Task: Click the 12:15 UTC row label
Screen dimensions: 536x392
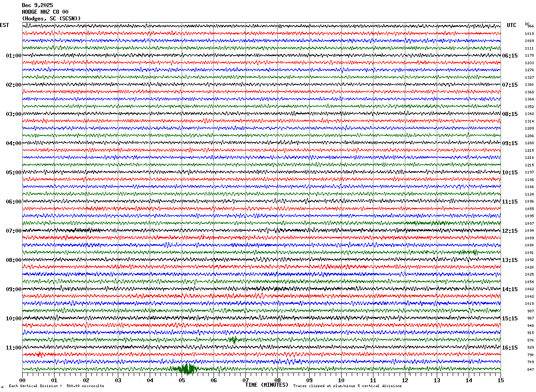Action: pos(510,231)
